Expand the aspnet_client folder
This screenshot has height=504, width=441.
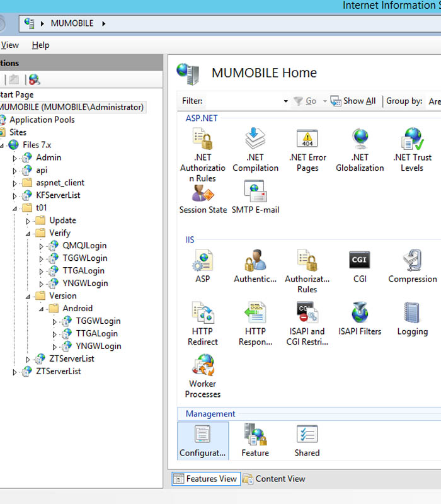point(14,183)
